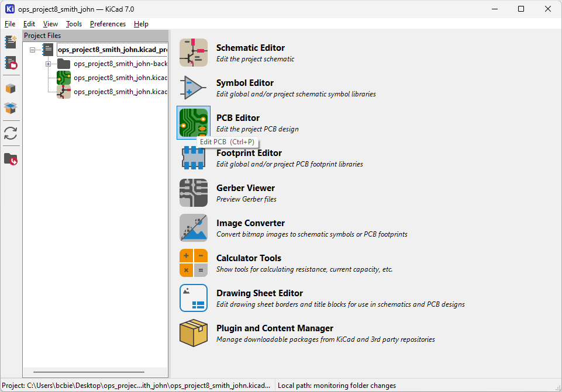Refresh the project tree with arrows icon
The image size is (562, 392).
11,133
